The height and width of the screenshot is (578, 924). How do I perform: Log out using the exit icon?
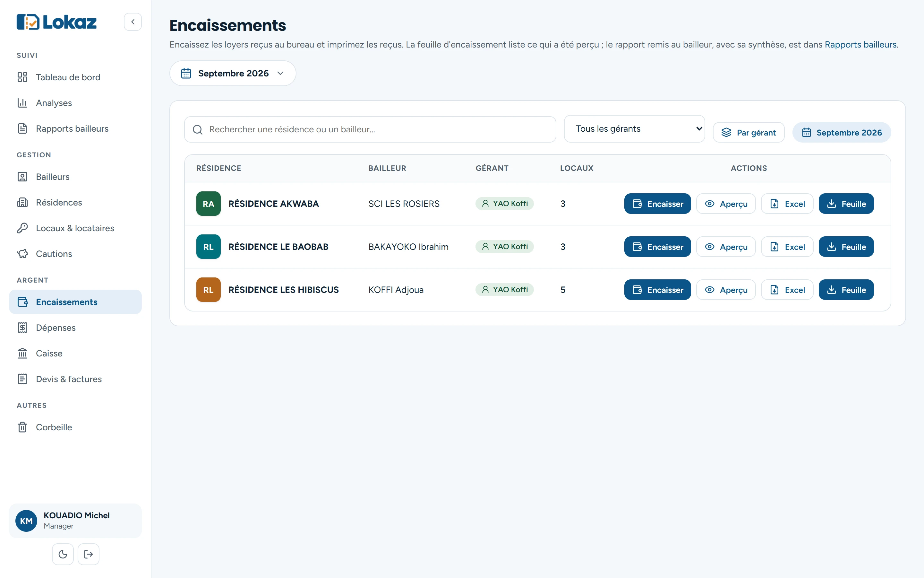click(x=89, y=554)
